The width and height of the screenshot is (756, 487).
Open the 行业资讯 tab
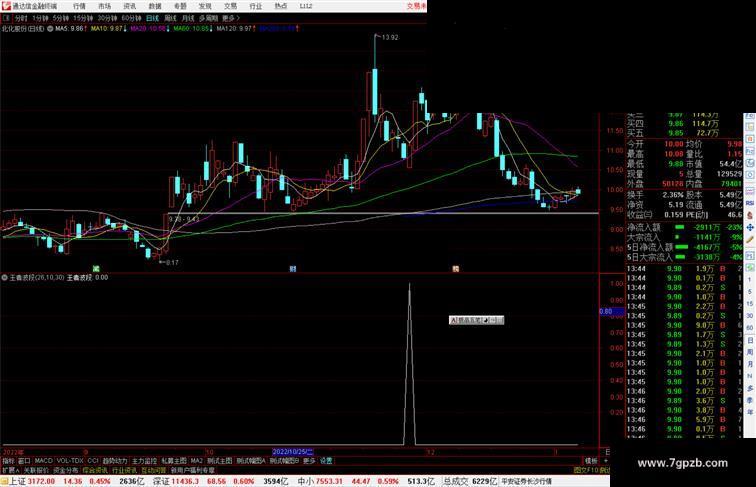[125, 470]
